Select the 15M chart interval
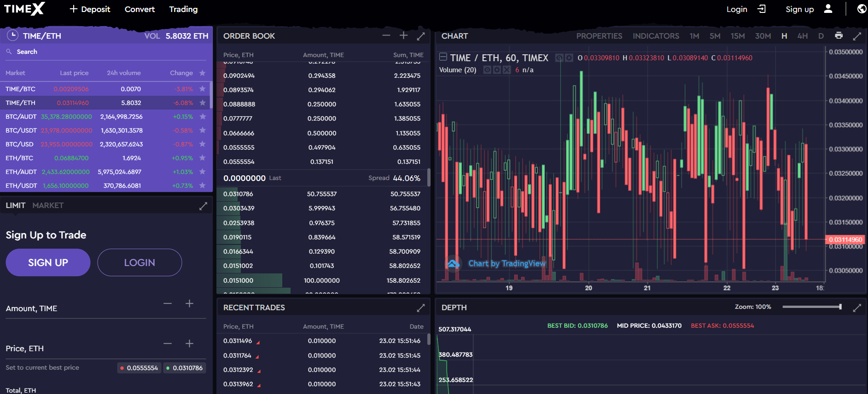 pos(737,36)
